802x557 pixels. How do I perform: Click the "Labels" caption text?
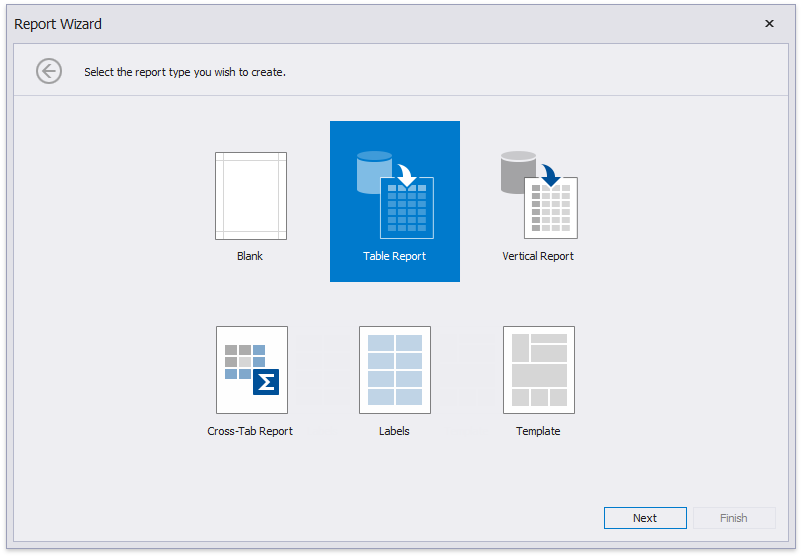pyautogui.click(x=394, y=431)
